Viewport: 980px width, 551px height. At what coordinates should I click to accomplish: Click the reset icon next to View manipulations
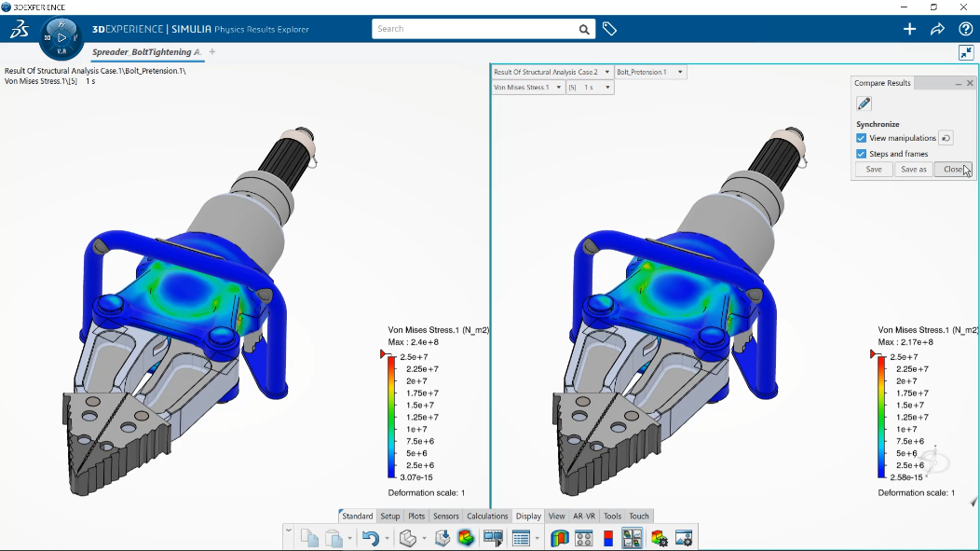946,138
